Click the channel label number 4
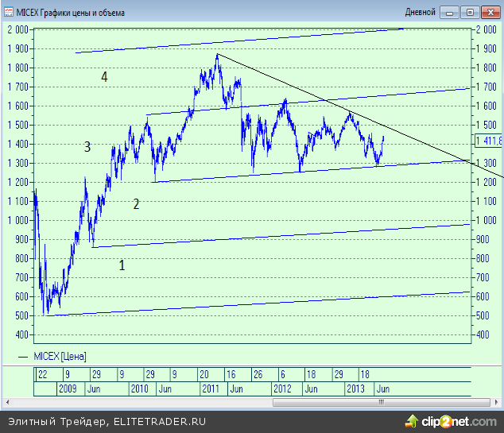This screenshot has width=504, height=433. tap(104, 77)
